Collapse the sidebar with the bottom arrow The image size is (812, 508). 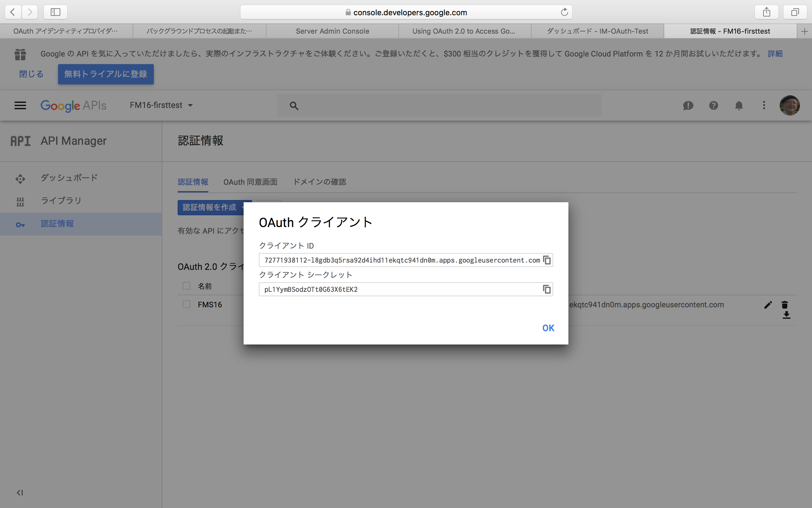pos(20,492)
